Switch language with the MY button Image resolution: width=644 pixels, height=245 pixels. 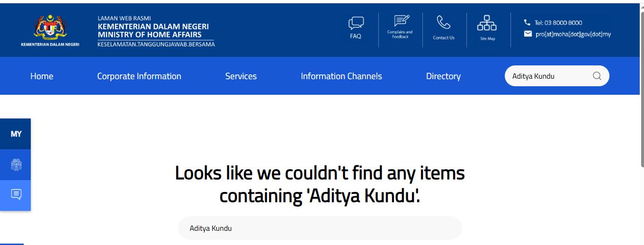pyautogui.click(x=16, y=134)
